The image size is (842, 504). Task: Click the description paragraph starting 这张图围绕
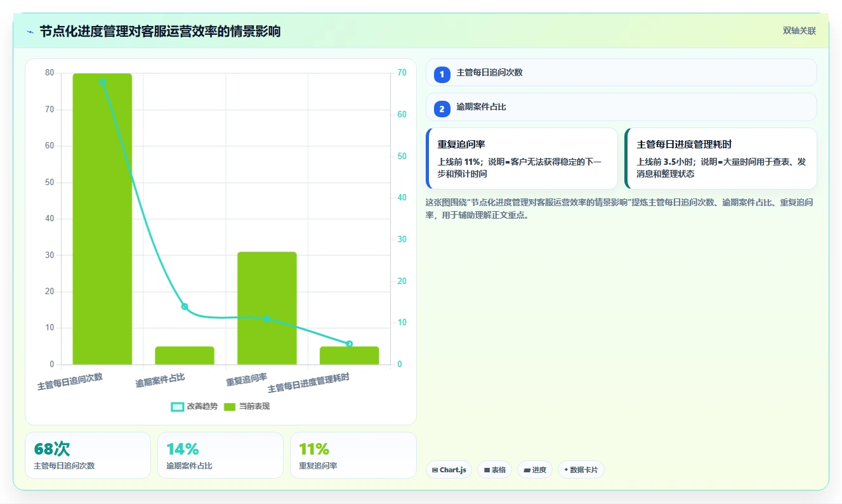point(619,209)
